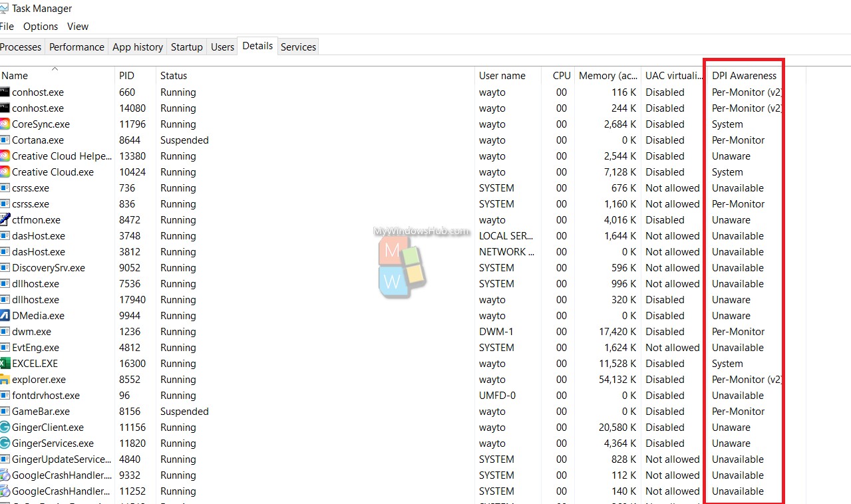This screenshot has width=851, height=504.
Task: Click the conhost.exe icon with PID 660
Action: point(5,92)
